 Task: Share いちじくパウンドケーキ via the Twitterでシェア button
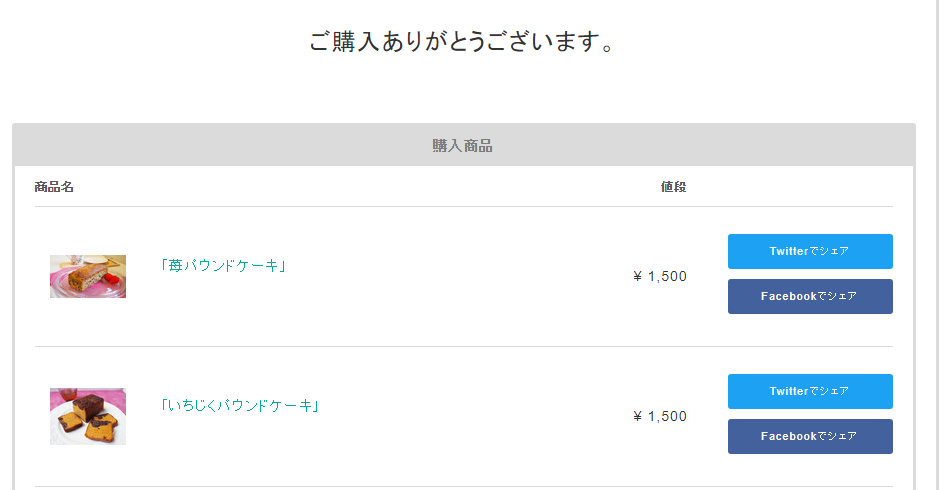pos(810,392)
